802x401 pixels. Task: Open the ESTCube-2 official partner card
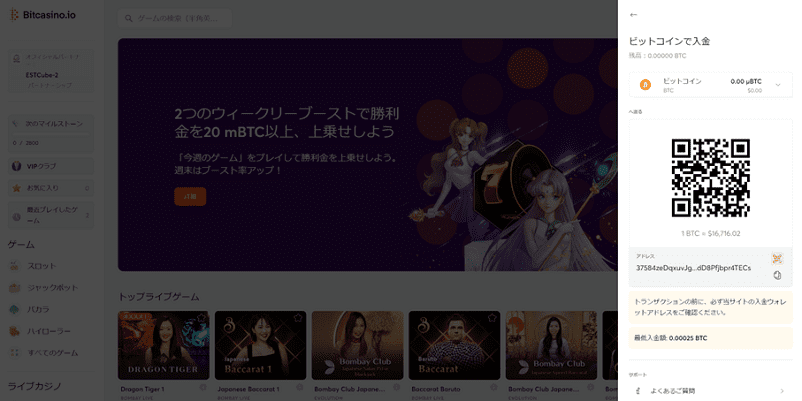tap(51, 71)
